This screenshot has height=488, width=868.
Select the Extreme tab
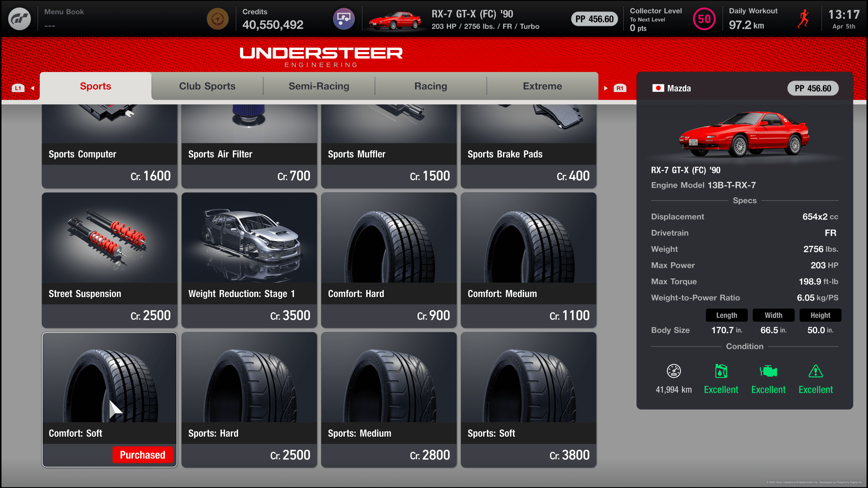pyautogui.click(x=542, y=86)
